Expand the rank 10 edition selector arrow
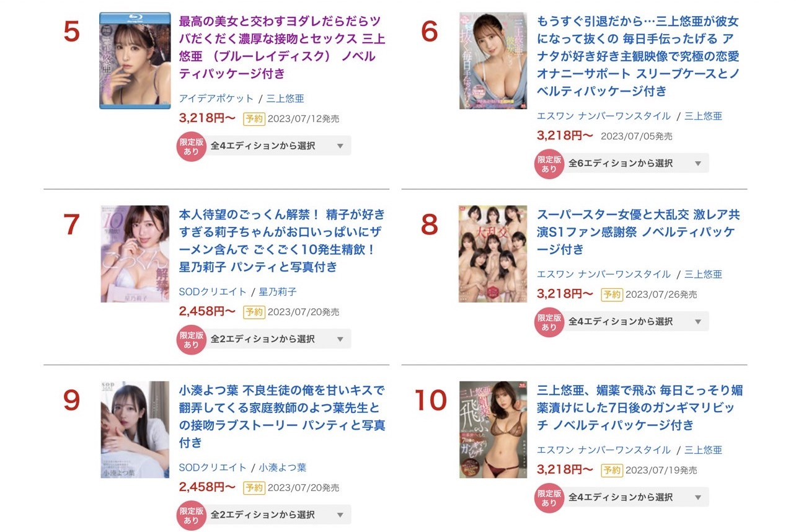The height and width of the screenshot is (532, 796). pyautogui.click(x=698, y=497)
